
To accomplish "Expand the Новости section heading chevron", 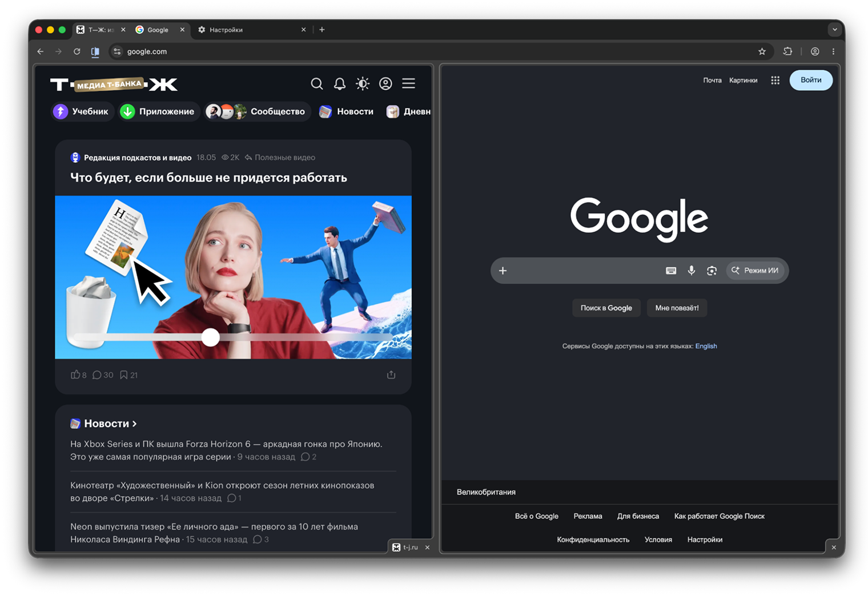I will click(x=134, y=424).
